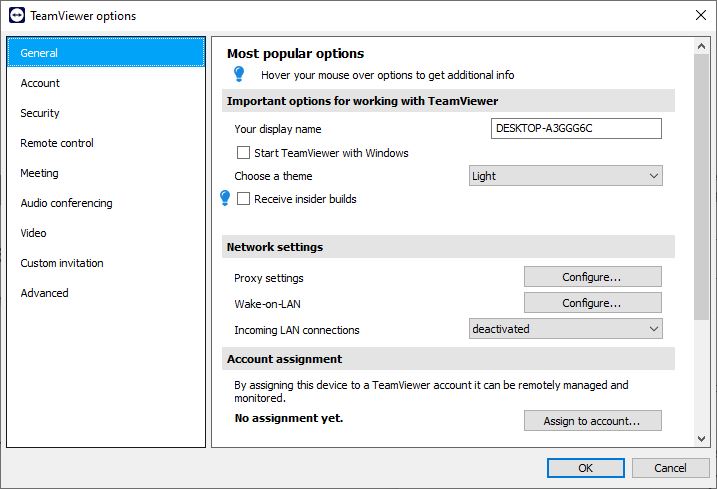Screen dimensions: 717x489
Task: Click the scrollbar up arrow
Action: pyautogui.click(x=701, y=46)
